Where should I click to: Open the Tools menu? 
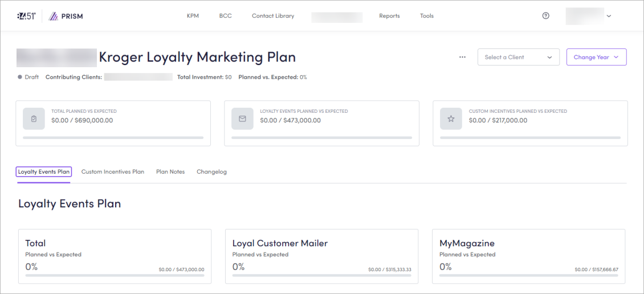[x=427, y=16]
